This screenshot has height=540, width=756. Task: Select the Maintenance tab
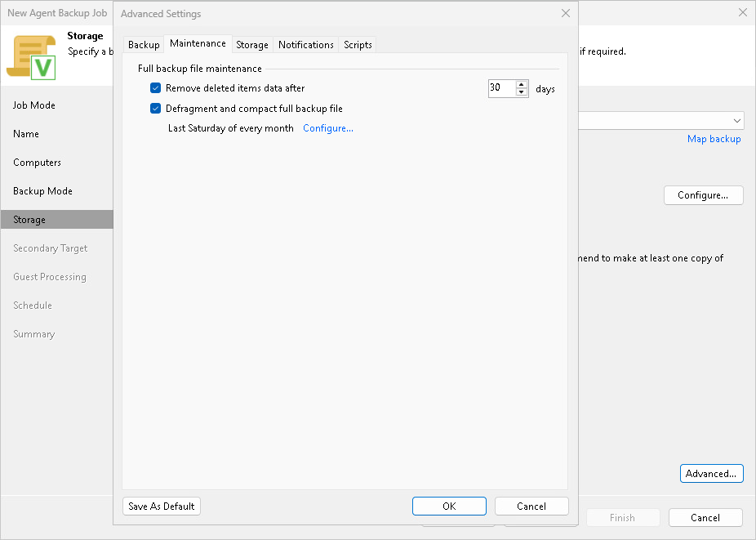tap(198, 43)
